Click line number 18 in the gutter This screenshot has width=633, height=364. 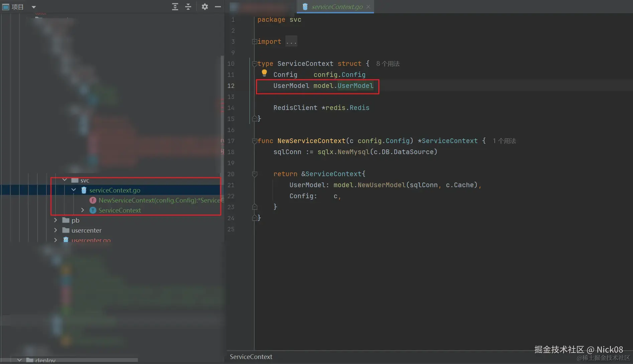231,152
